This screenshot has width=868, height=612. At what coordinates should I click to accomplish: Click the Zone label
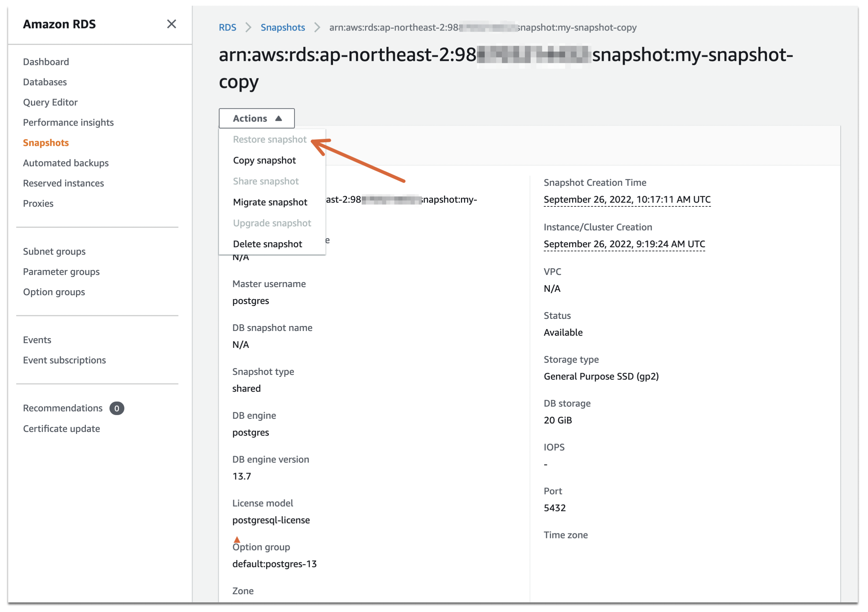point(243,591)
